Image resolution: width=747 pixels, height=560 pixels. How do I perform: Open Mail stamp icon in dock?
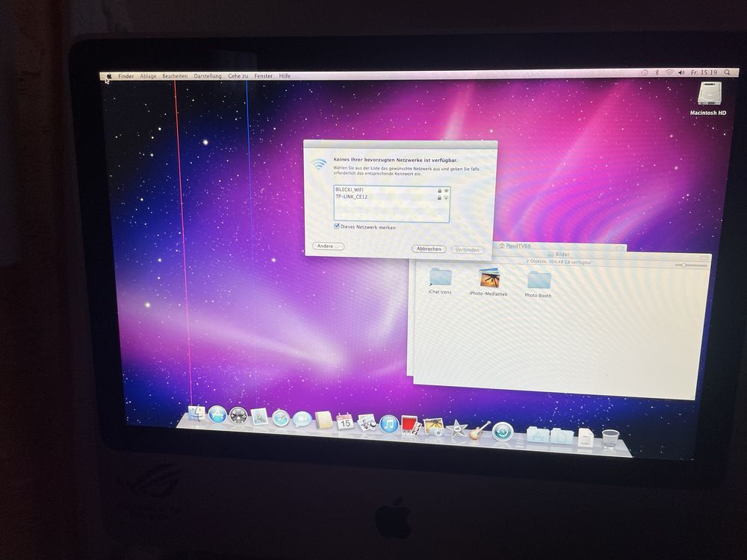pos(260,417)
